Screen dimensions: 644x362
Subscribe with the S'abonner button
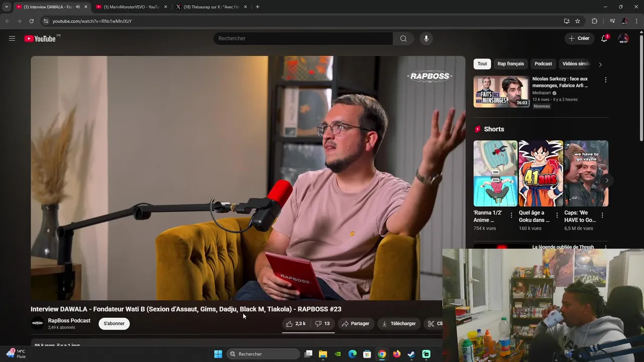tap(114, 323)
